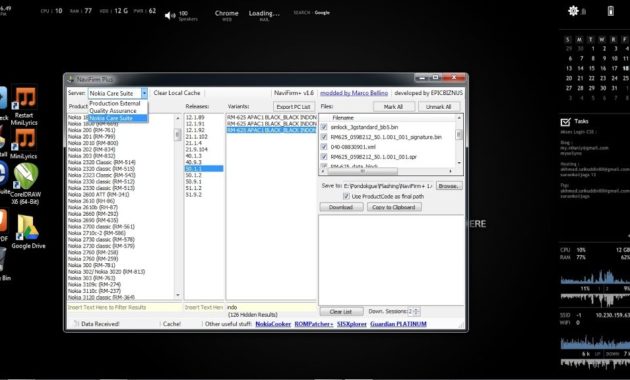Viewport: 630px width, 380px height.
Task: Toggle checkbox for the .spr file
Action: pos(324,157)
